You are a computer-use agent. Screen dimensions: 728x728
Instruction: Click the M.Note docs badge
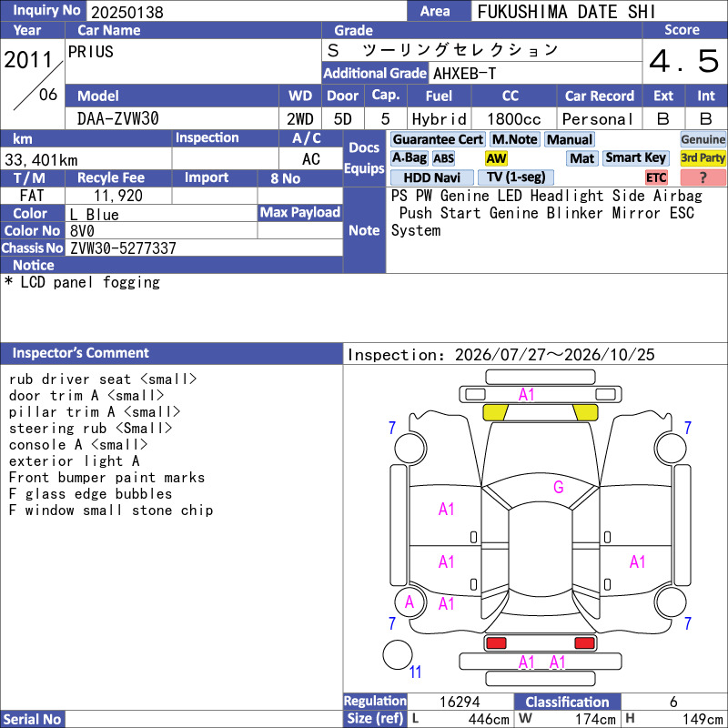coord(514,140)
